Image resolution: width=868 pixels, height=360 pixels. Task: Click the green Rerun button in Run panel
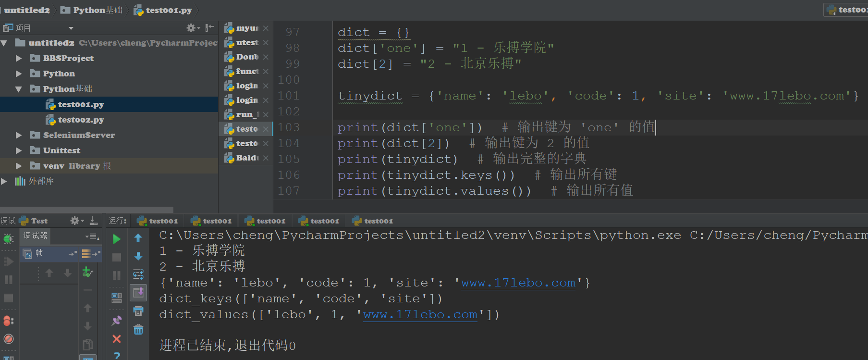(x=116, y=239)
